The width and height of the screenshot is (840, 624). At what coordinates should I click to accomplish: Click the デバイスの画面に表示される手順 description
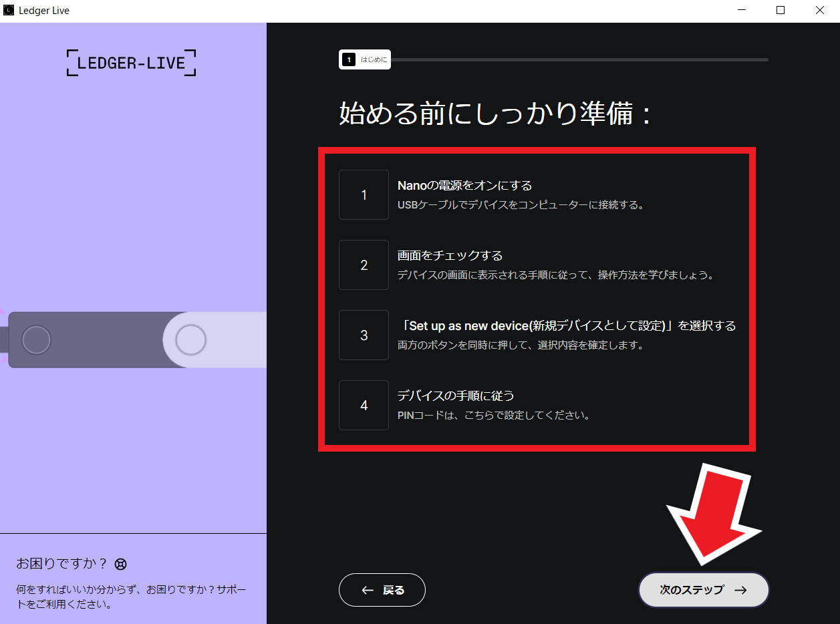click(556, 275)
